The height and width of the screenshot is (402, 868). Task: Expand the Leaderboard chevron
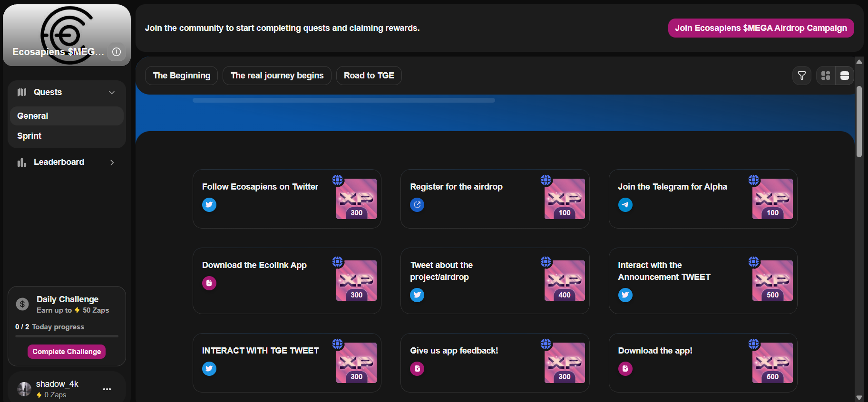pyautogui.click(x=112, y=163)
